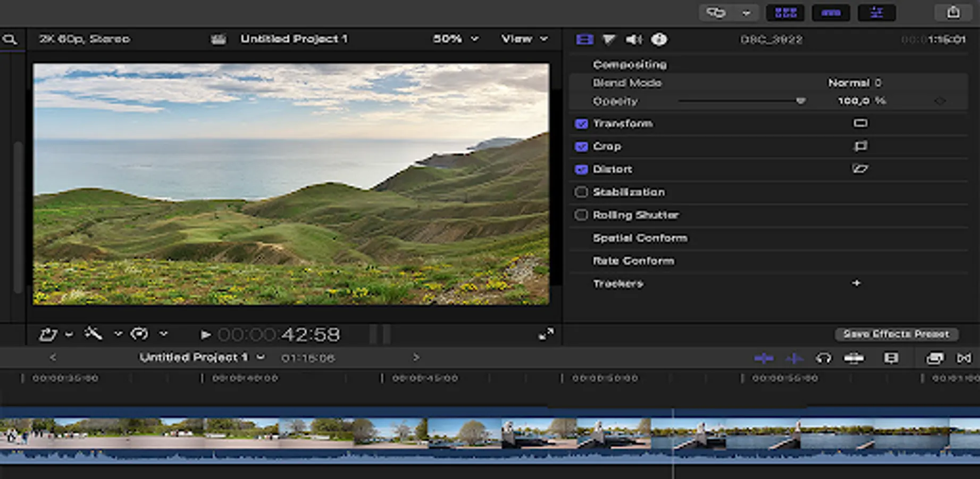Switch to the Audio inspector tab
Screen dimensions: 980x479
633,39
